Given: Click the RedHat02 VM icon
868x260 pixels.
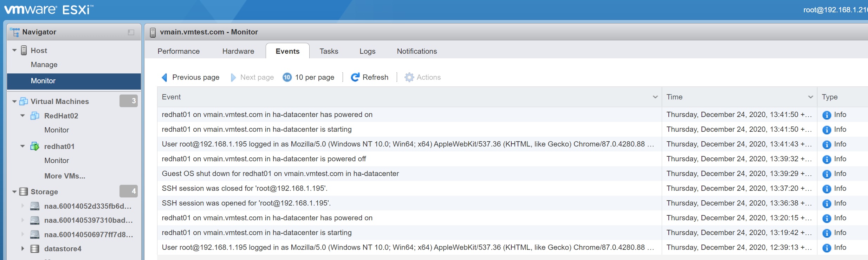Looking at the screenshot, I should pyautogui.click(x=35, y=116).
